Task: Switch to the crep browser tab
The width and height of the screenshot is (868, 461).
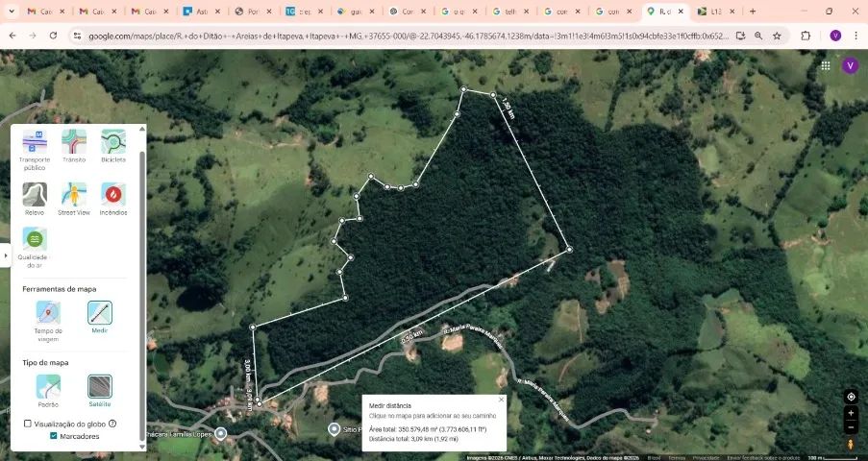Action: point(305,12)
